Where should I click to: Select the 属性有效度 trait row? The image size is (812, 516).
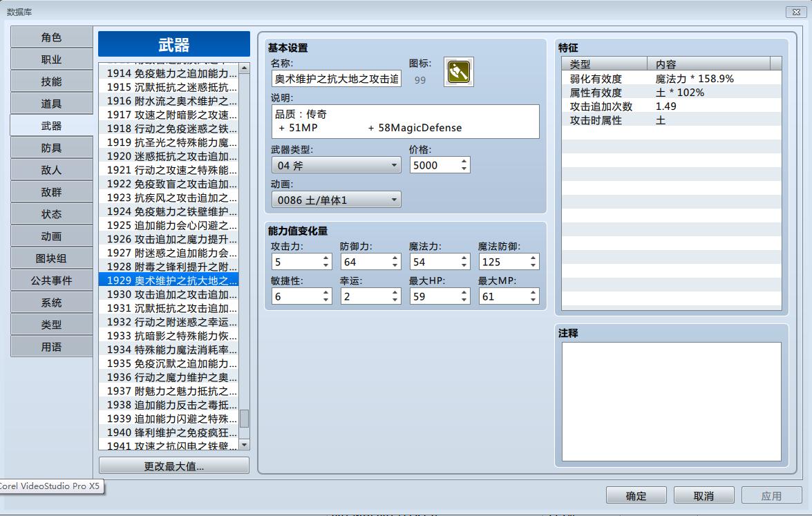click(672, 93)
